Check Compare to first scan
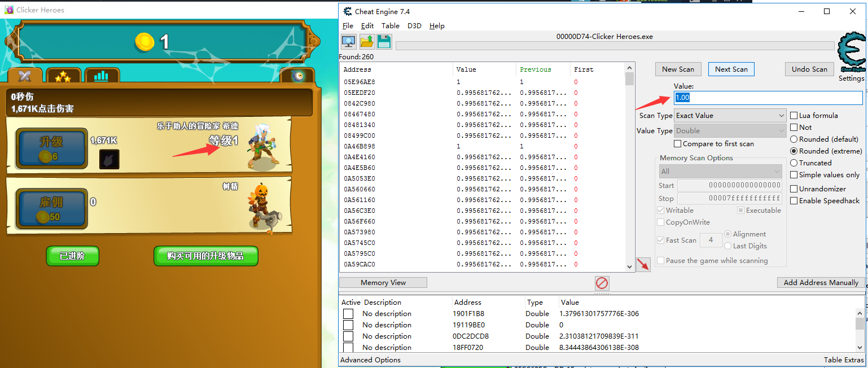Screen dimensions: 868x368 [x=678, y=143]
